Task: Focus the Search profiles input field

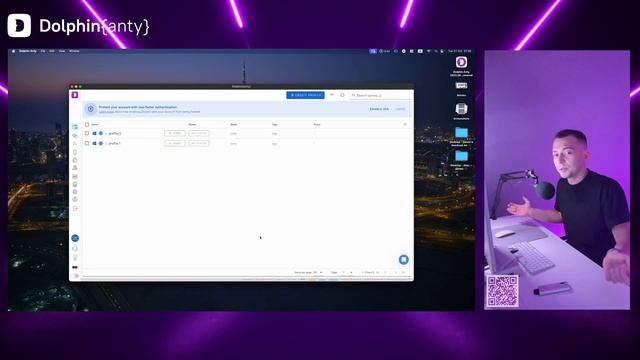Action: click(382, 95)
